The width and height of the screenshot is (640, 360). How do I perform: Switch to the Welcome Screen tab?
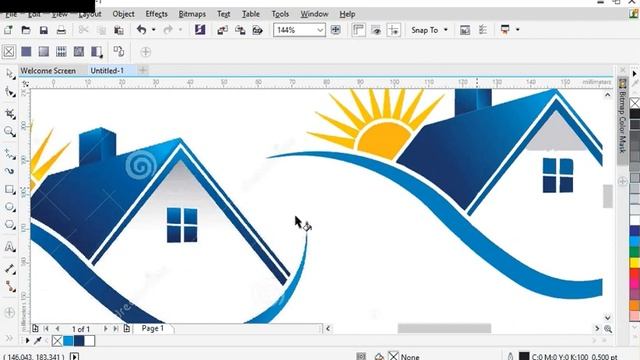coord(48,71)
